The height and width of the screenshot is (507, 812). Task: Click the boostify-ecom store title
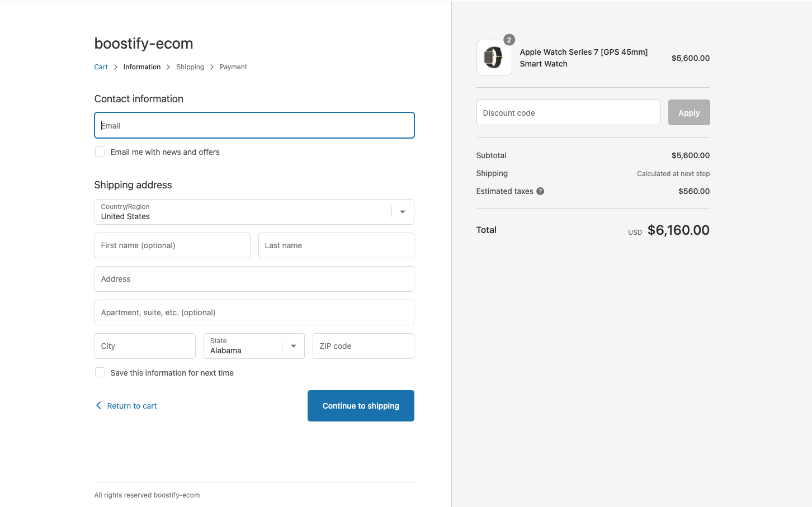(144, 44)
